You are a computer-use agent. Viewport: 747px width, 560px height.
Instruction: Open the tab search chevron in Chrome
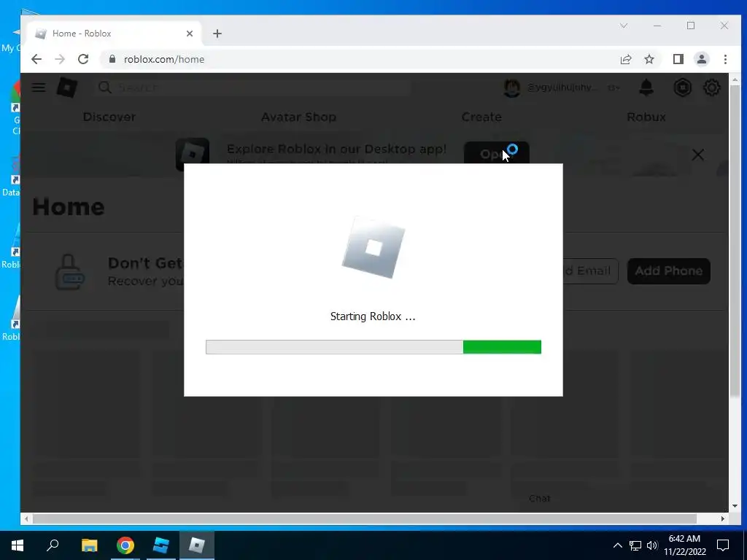[623, 26]
